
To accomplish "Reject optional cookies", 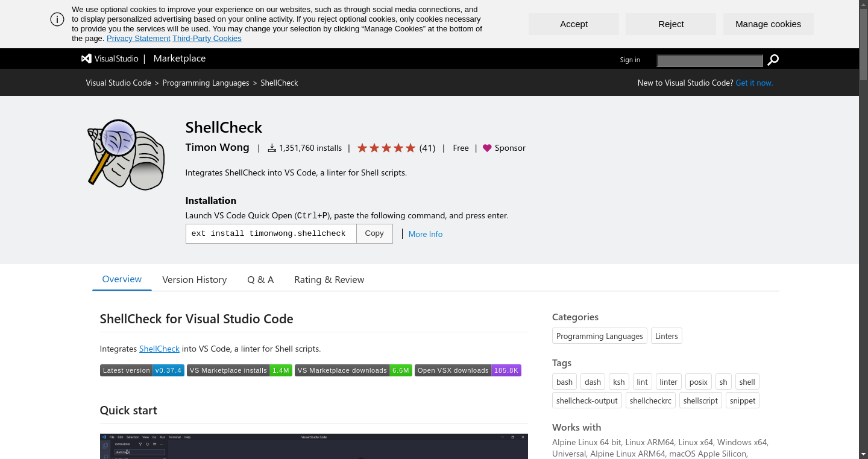I will click(671, 24).
